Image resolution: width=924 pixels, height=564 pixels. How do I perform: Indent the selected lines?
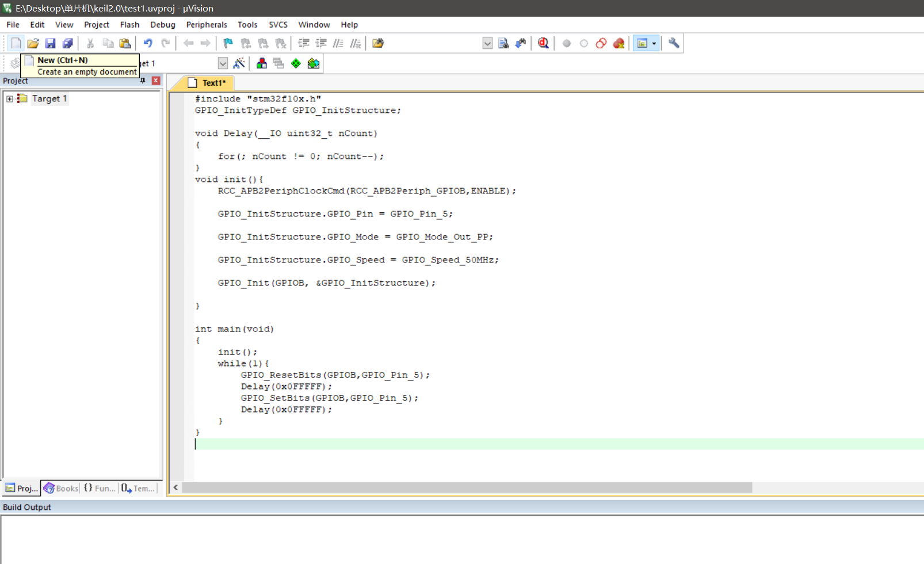[304, 43]
